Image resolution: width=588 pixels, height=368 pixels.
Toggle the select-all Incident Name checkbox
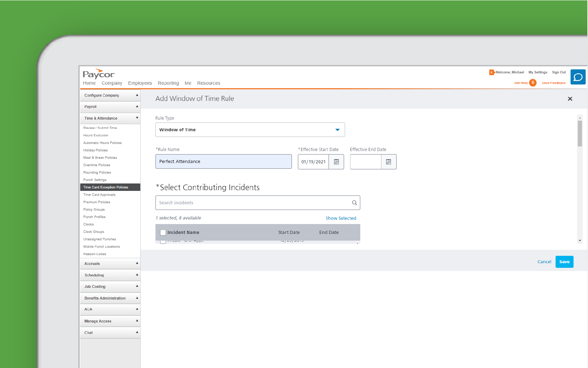(163, 233)
